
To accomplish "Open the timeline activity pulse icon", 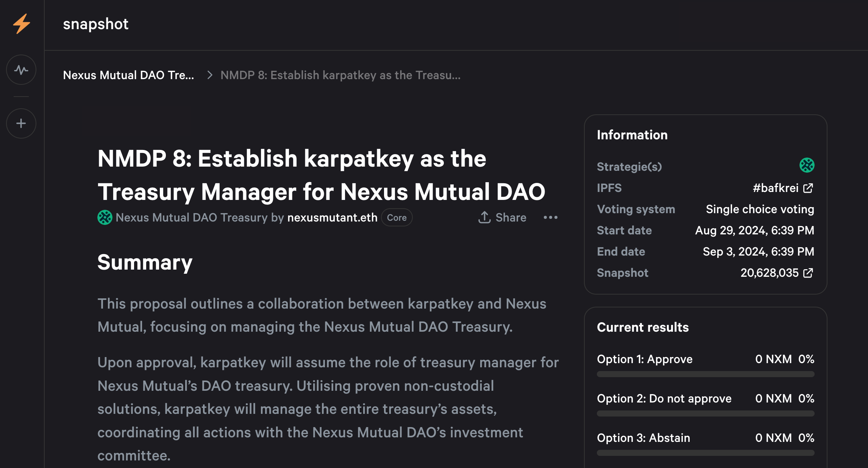I will click(x=21, y=70).
